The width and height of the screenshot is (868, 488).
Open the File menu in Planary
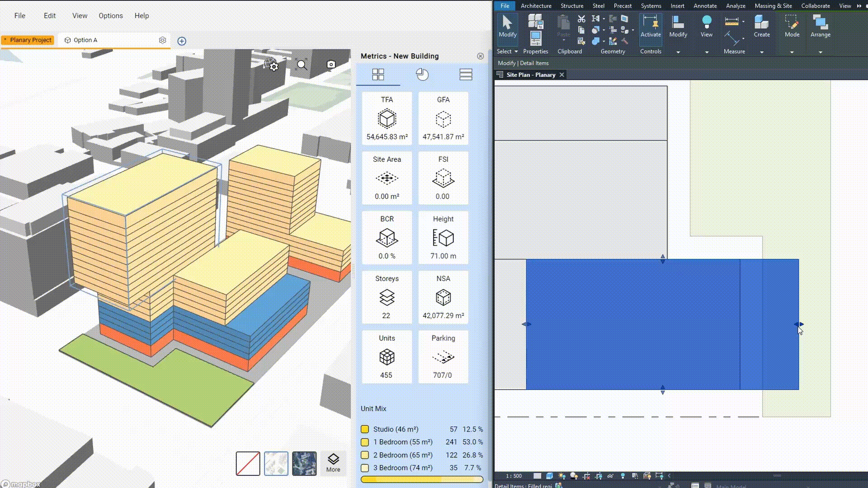[x=20, y=15]
